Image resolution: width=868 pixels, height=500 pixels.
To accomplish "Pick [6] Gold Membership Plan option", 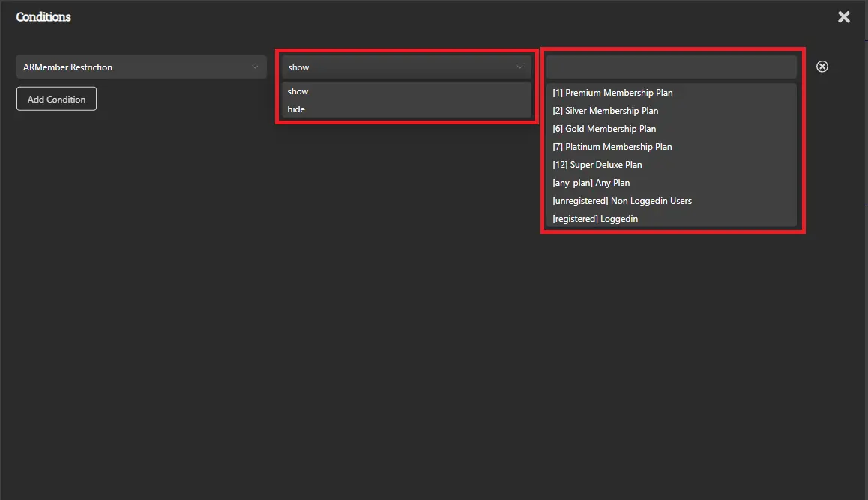I will pyautogui.click(x=604, y=129).
